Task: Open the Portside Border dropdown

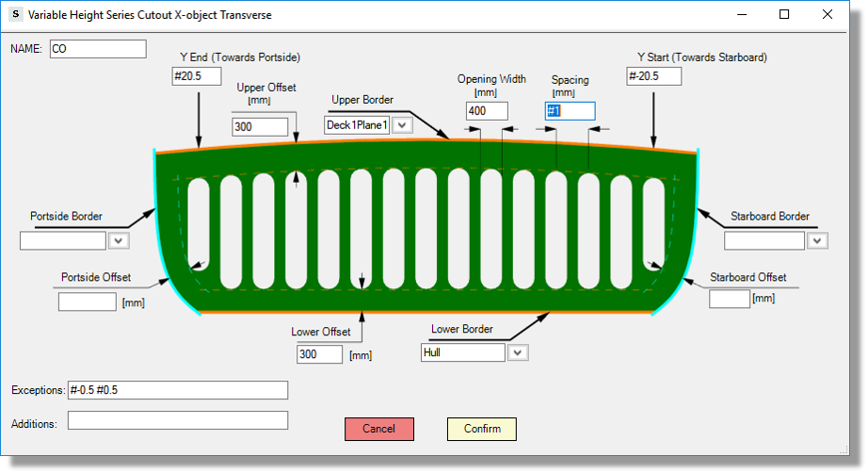Action: click(119, 241)
